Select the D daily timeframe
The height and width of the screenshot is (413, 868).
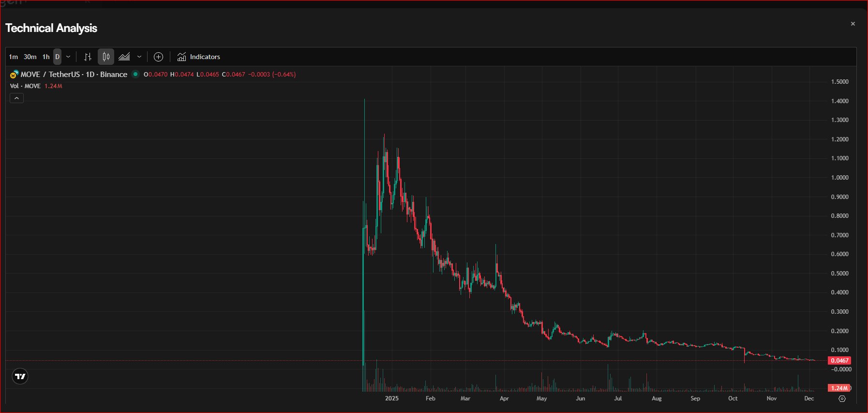pyautogui.click(x=57, y=57)
